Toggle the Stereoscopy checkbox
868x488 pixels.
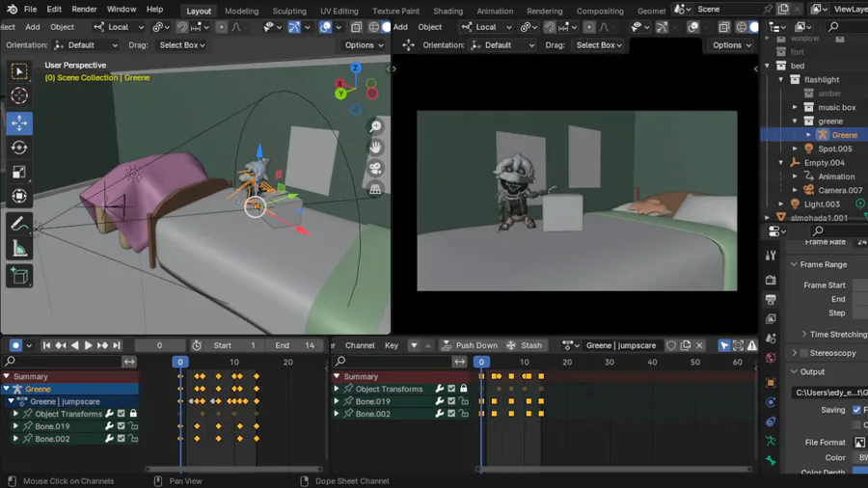[804, 353]
